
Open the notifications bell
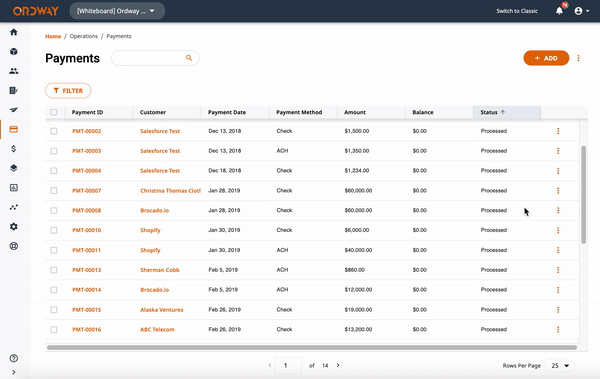pos(559,11)
